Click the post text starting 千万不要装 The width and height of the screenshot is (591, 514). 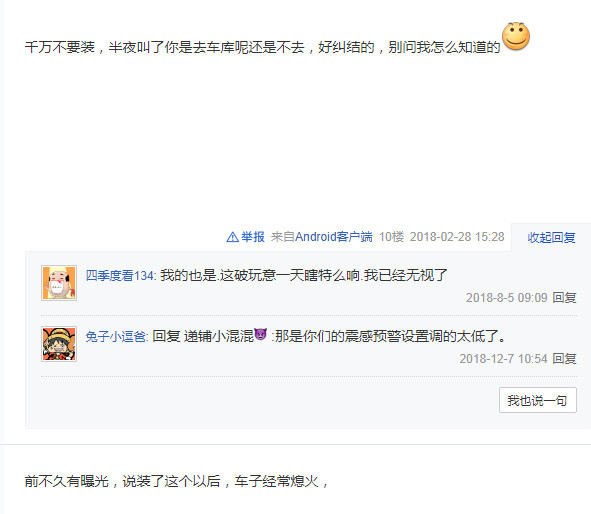[x=262, y=47]
